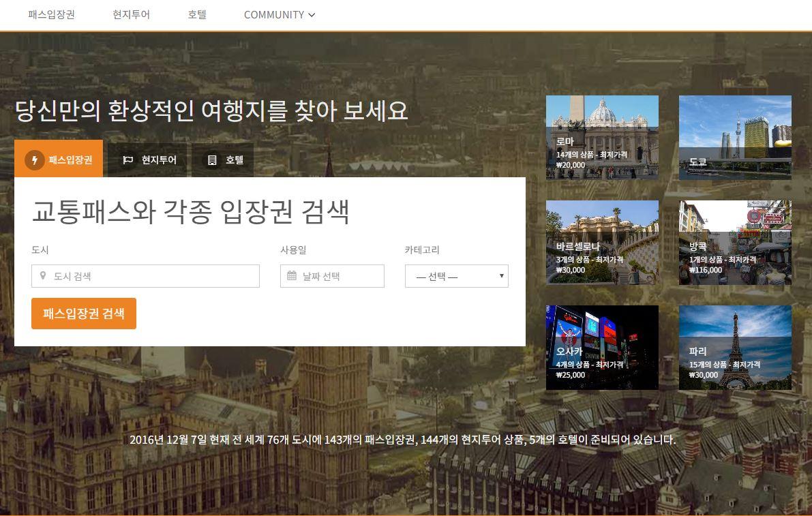Click the 패스입장권 검색 button
812x516 pixels.
84,313
